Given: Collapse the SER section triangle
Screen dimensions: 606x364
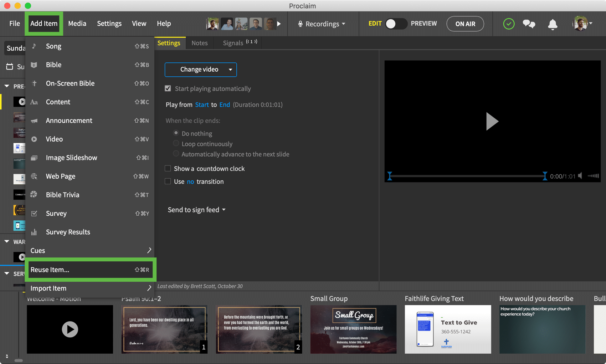Looking at the screenshot, I should [x=7, y=273].
